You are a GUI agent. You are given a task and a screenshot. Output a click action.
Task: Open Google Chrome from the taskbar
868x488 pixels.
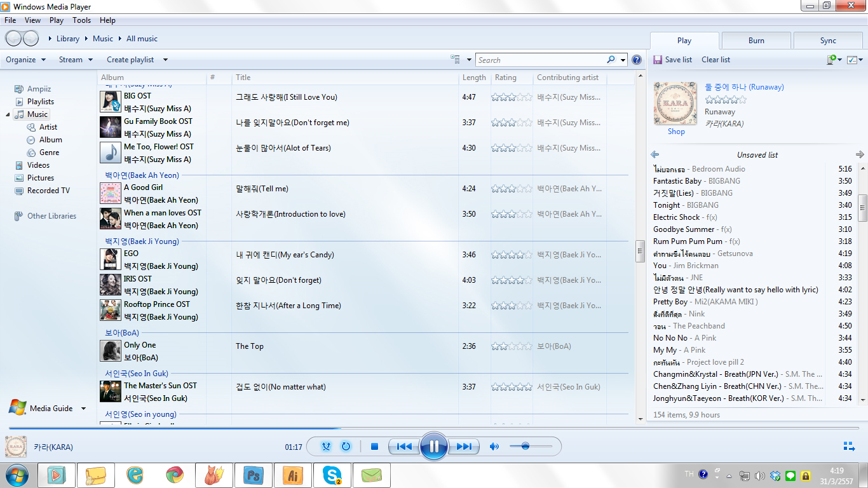click(x=175, y=475)
